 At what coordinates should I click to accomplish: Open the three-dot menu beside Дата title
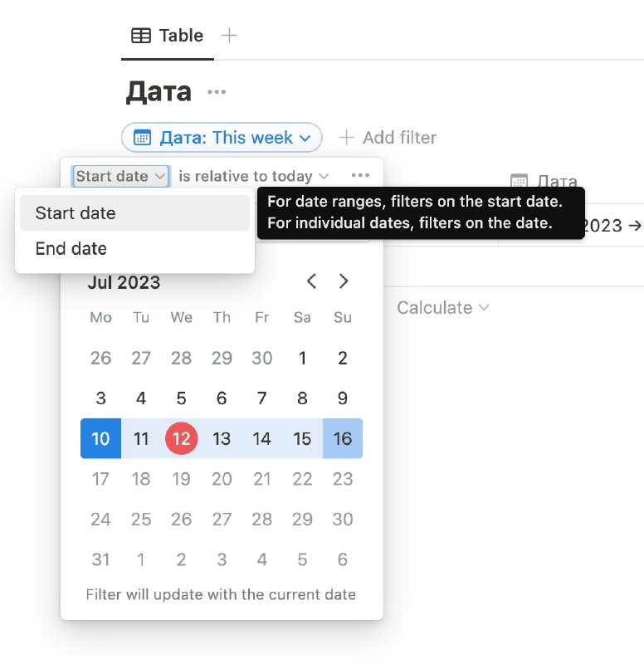pos(217,92)
